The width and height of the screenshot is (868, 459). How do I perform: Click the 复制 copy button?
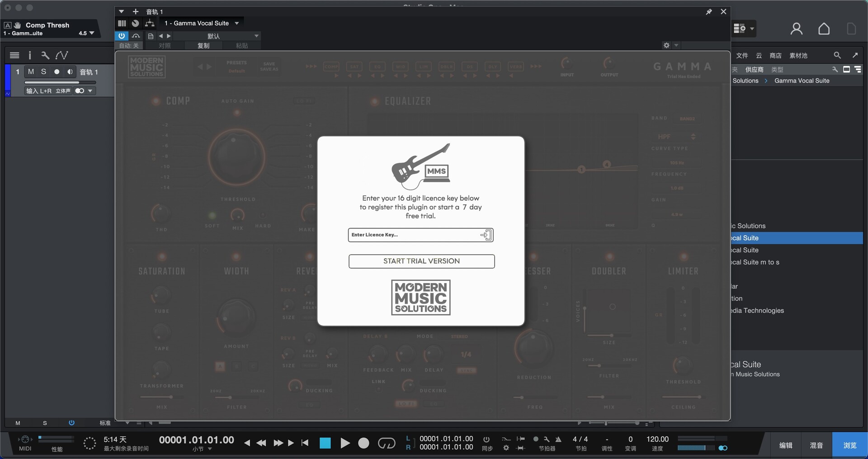click(x=203, y=46)
